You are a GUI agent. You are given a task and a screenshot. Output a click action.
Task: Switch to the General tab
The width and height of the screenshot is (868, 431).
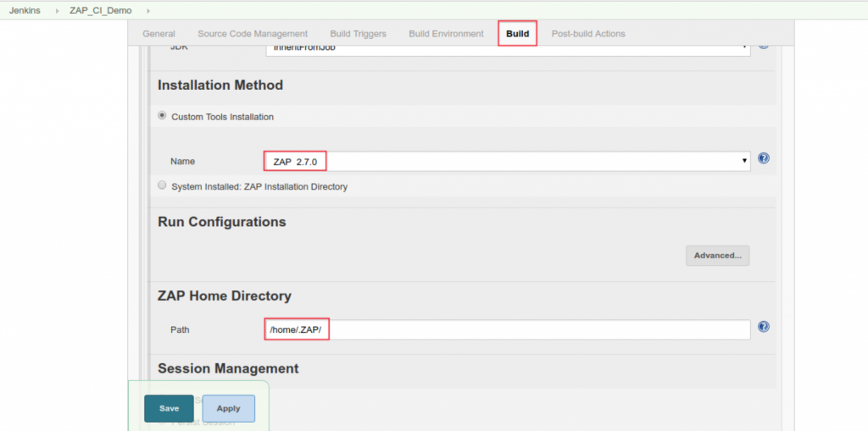point(159,34)
